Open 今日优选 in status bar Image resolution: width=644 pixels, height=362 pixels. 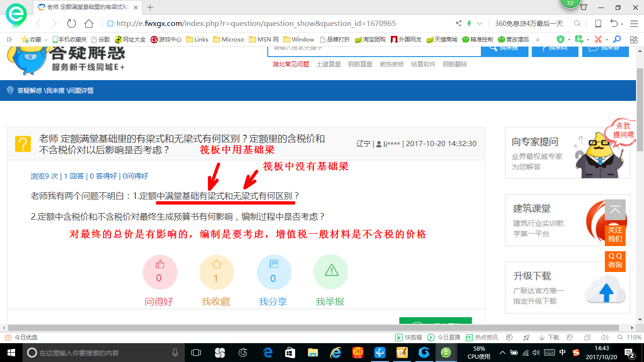click(21, 337)
